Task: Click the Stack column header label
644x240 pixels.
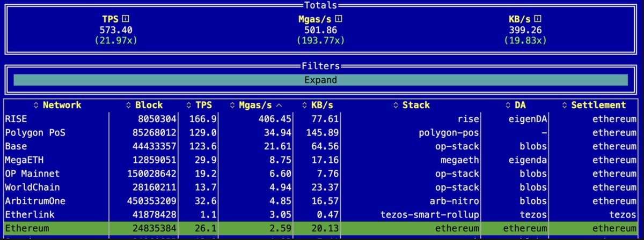Action: (x=416, y=105)
